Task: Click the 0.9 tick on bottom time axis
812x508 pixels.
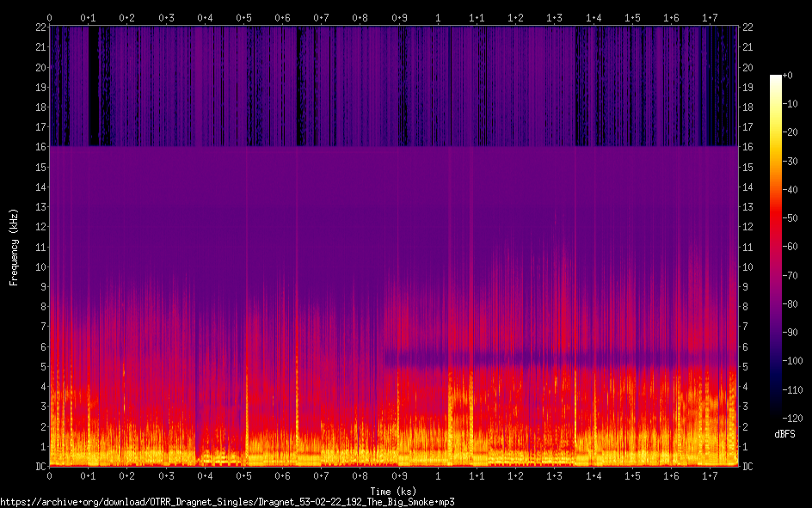Action: pos(399,475)
